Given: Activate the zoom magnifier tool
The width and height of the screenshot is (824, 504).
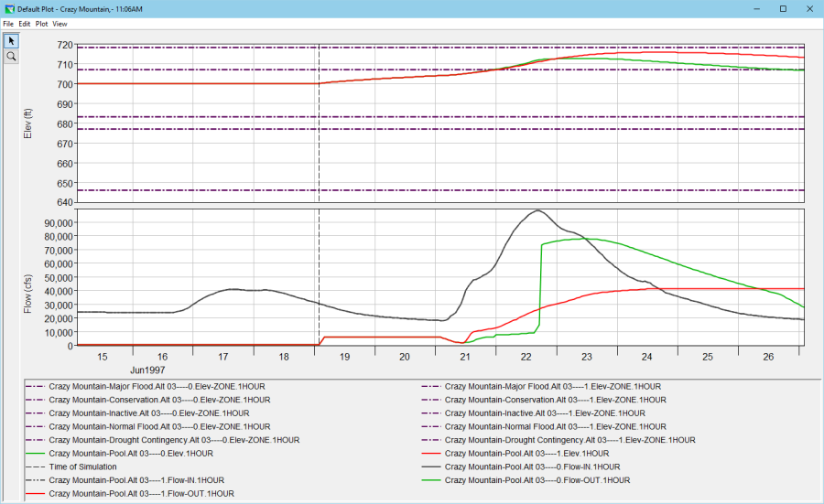Looking at the screenshot, I should 11,57.
